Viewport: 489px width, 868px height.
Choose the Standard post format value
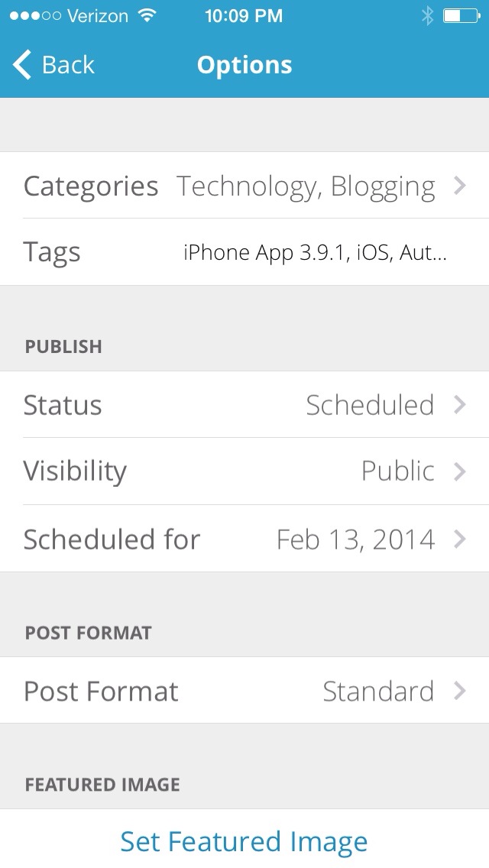(x=378, y=691)
